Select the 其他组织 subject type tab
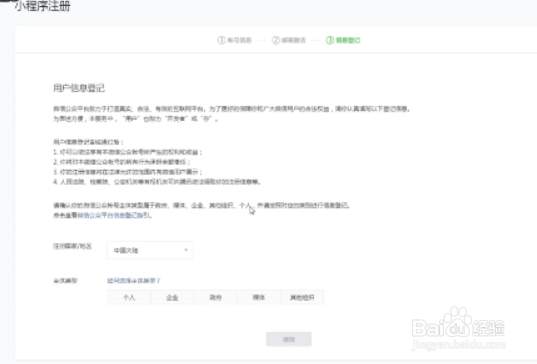Image resolution: width=537 pixels, height=364 pixels. coord(302,297)
